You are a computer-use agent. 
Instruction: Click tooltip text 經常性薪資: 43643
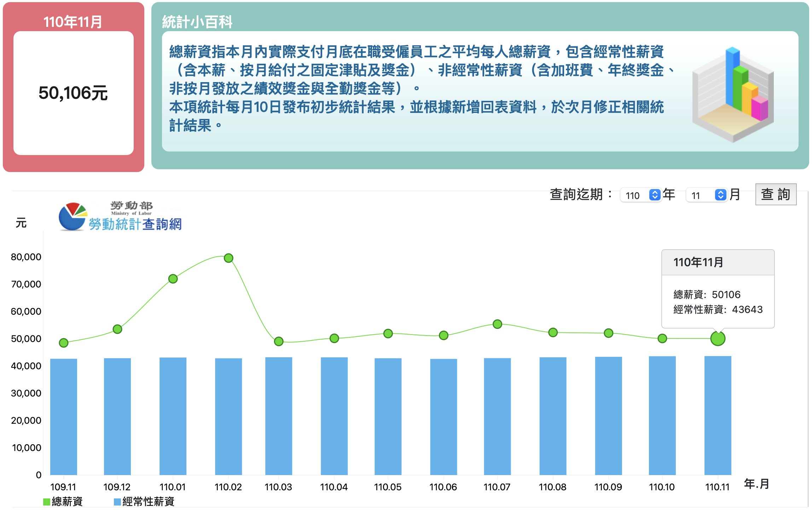pos(718,309)
